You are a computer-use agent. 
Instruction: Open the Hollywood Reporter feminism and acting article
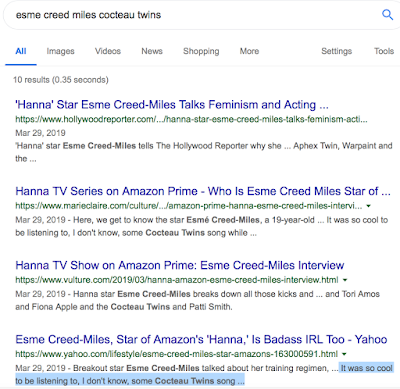pos(172,105)
